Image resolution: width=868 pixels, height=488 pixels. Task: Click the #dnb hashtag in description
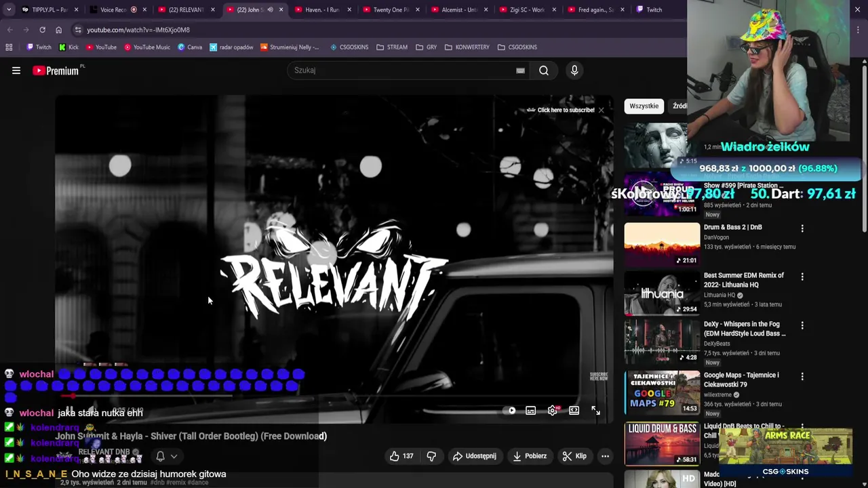[157, 483]
